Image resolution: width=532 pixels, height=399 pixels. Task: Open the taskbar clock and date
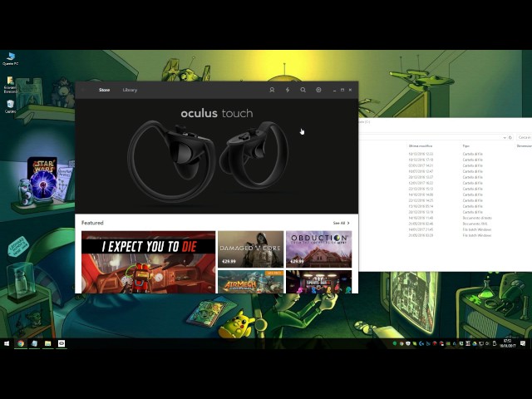tap(507, 343)
